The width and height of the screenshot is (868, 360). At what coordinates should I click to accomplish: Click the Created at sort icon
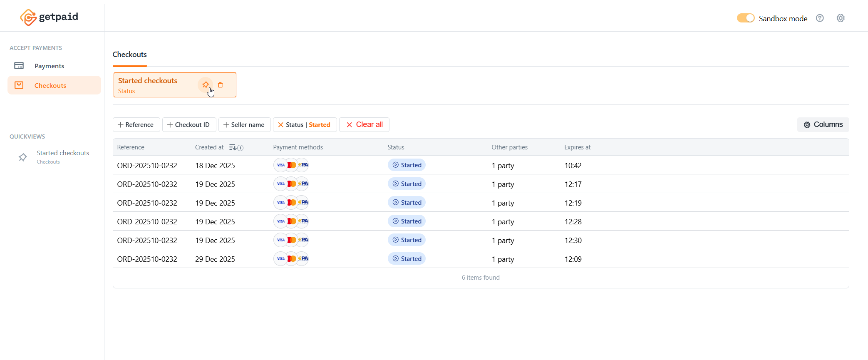[x=233, y=147]
